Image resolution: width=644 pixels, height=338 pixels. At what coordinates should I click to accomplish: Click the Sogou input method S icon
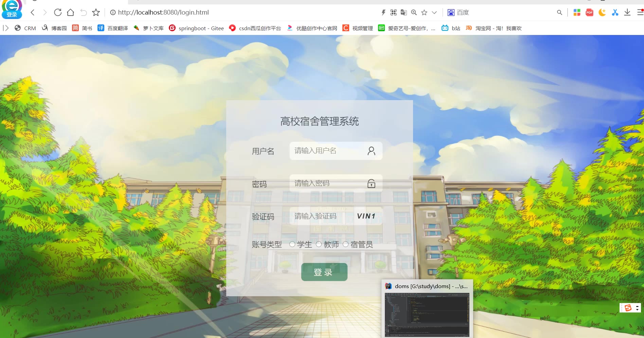tap(628, 308)
